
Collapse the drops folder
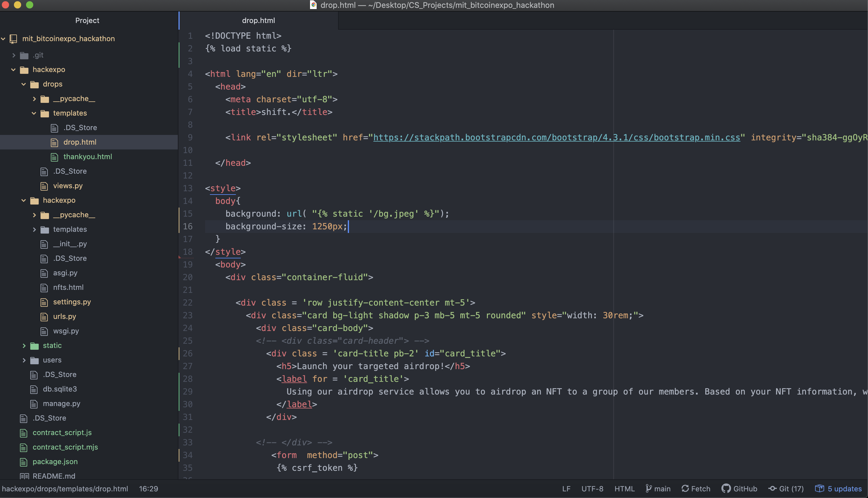pos(24,84)
